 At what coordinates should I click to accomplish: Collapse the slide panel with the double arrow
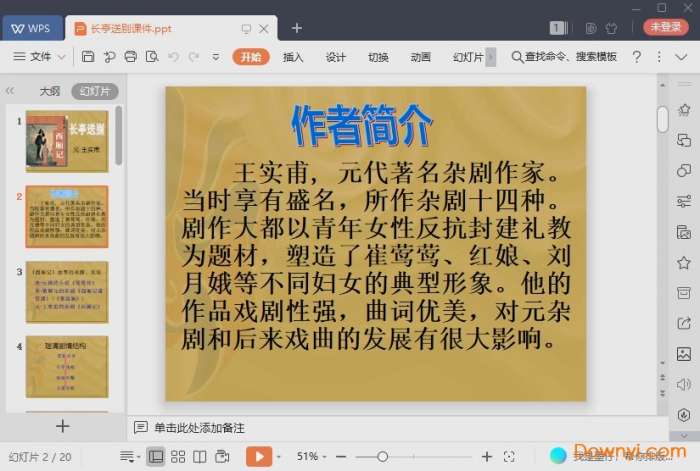pyautogui.click(x=10, y=91)
